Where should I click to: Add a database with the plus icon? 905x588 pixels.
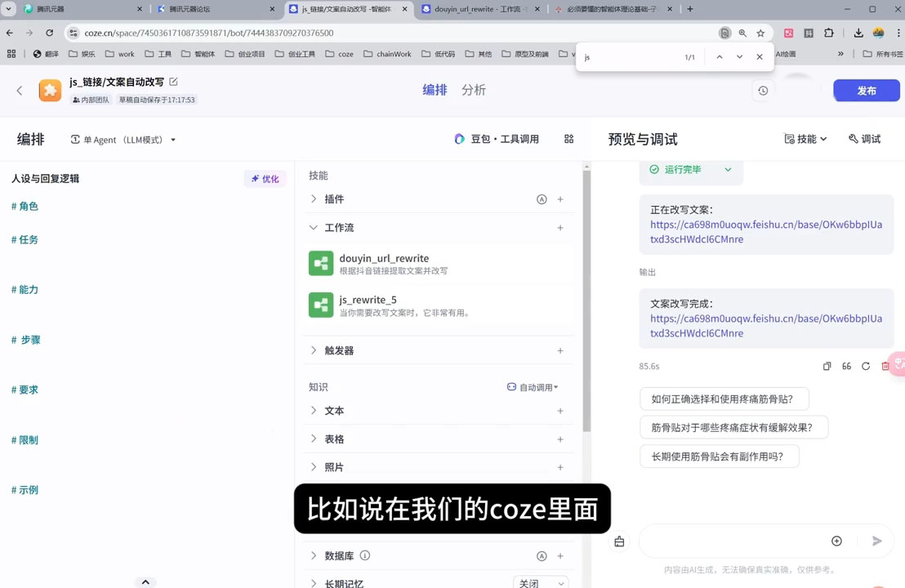click(559, 556)
